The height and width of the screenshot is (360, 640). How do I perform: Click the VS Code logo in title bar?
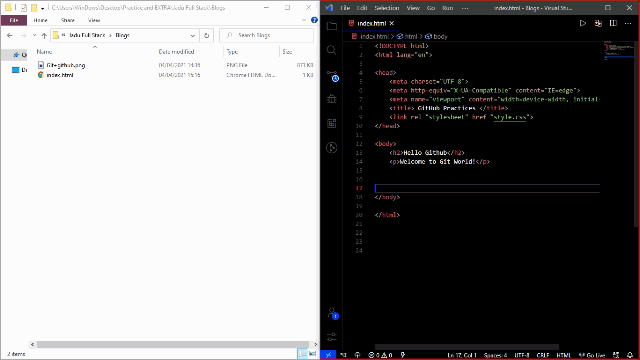pyautogui.click(x=329, y=8)
